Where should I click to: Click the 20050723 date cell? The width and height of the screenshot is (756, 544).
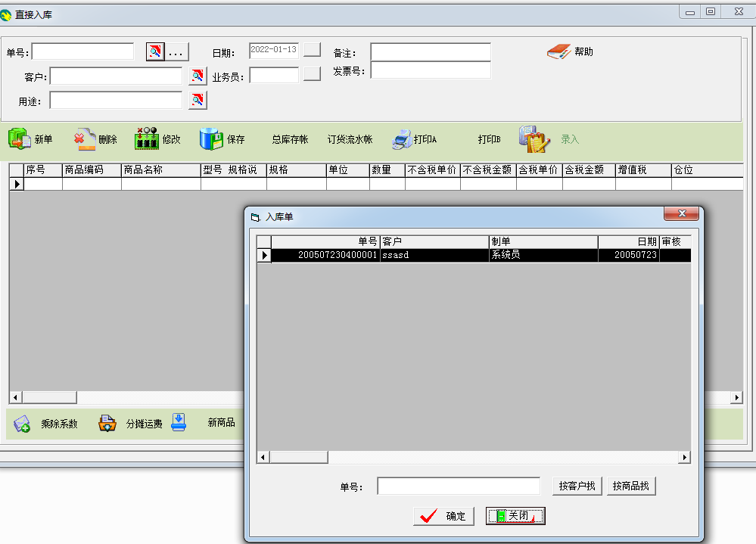pyautogui.click(x=629, y=255)
